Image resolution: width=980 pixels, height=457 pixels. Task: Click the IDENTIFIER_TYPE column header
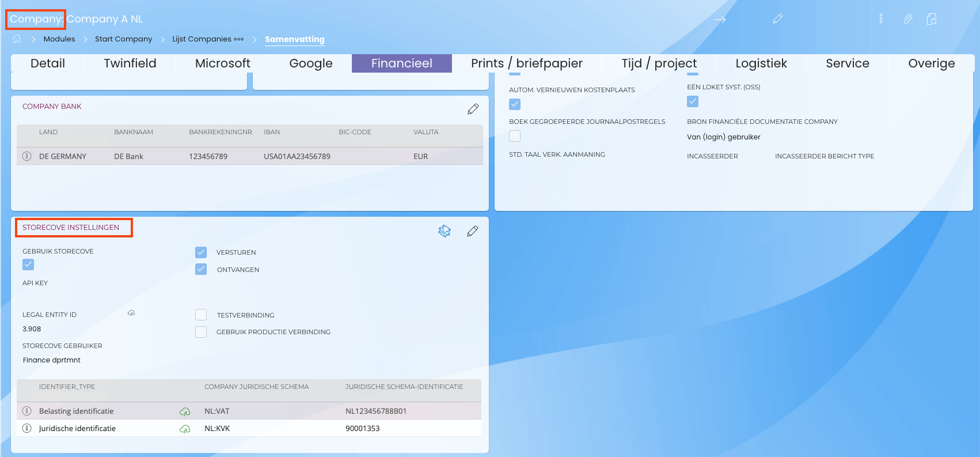(67, 387)
